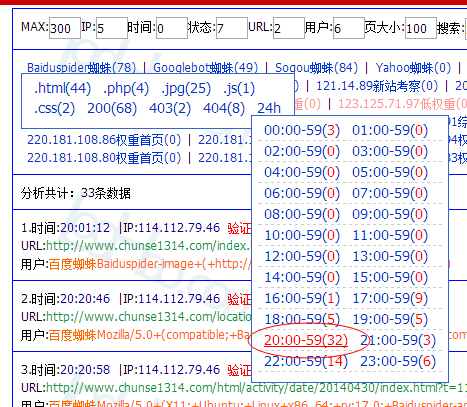Filter by status 403(2)

170,108
